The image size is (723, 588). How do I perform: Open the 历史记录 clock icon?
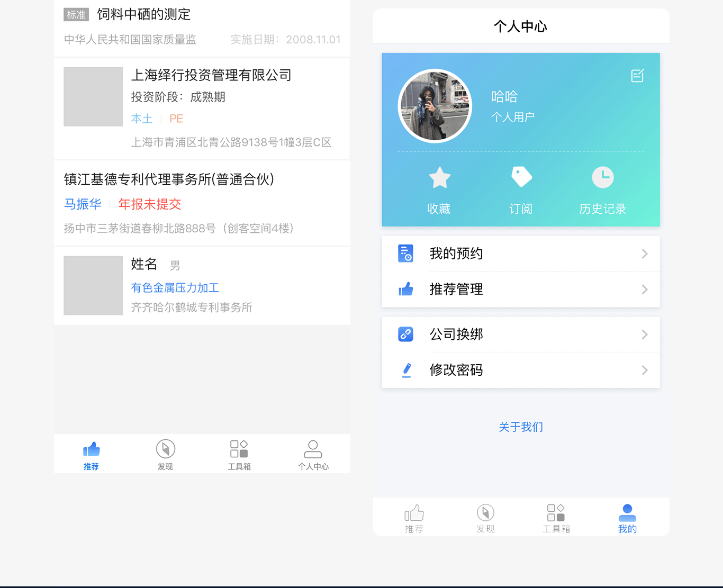click(x=603, y=177)
